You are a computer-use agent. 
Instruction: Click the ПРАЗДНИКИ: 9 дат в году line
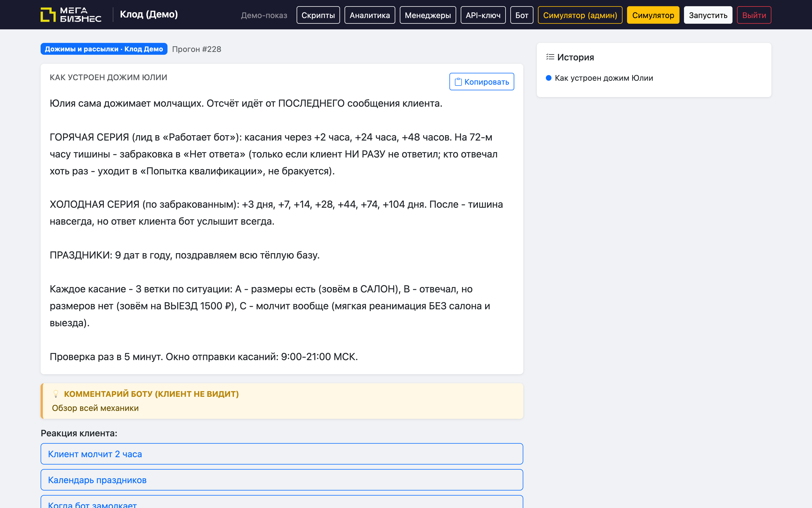coord(185,255)
